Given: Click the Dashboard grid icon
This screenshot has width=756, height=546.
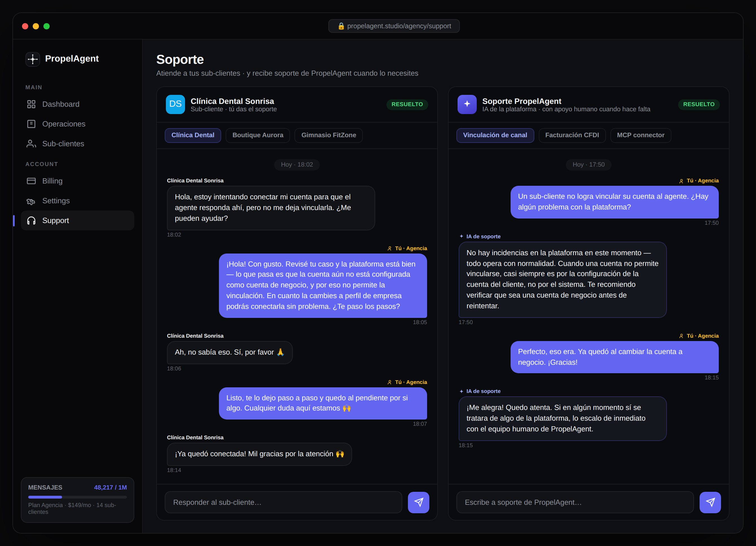Looking at the screenshot, I should [31, 104].
